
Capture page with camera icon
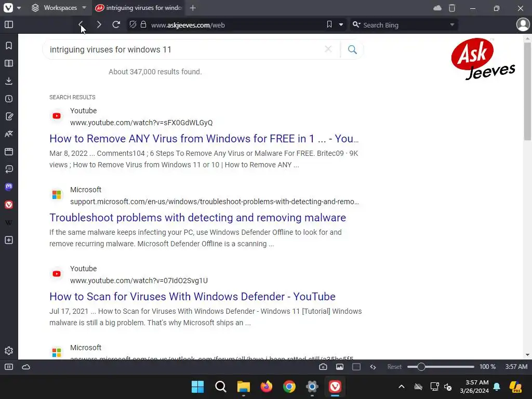[323, 367]
